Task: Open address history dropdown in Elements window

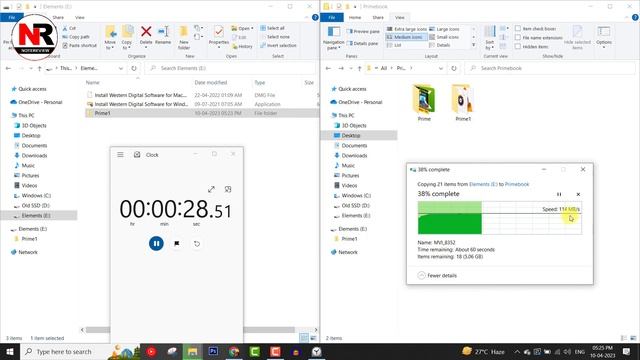Action: point(121,68)
